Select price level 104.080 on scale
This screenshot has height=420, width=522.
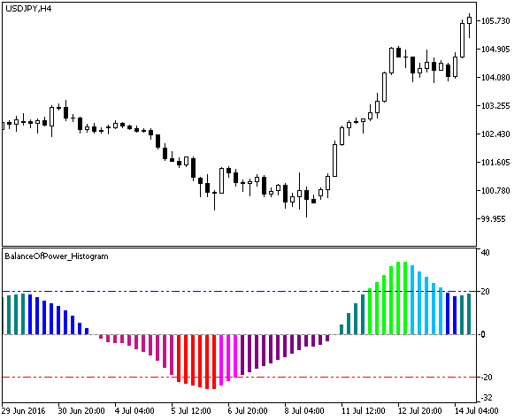tap(495, 78)
